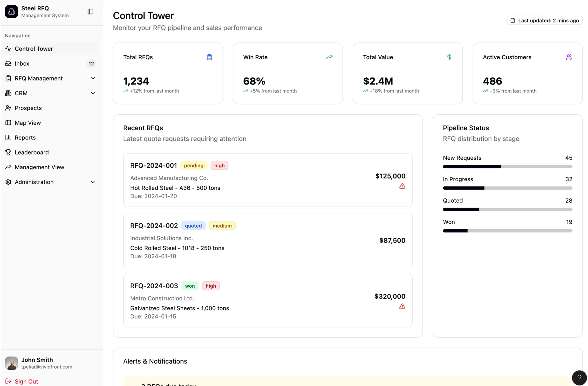Open the help question mark button
The image size is (588, 386).
[x=579, y=378]
